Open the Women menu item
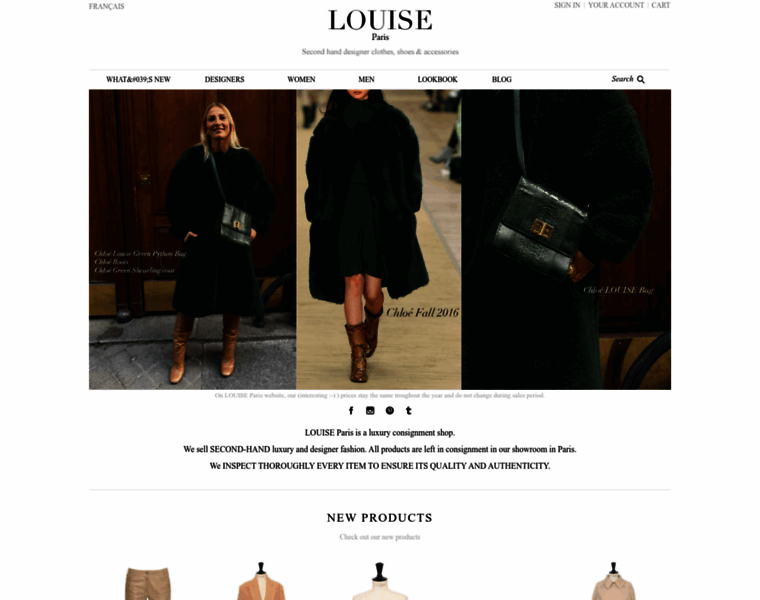760x600 pixels. pos(301,79)
